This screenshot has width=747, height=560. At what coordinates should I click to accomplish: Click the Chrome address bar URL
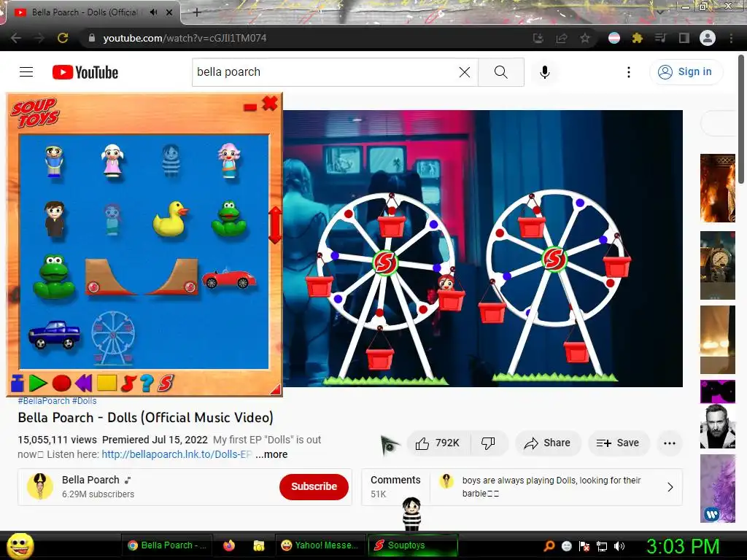click(x=185, y=38)
